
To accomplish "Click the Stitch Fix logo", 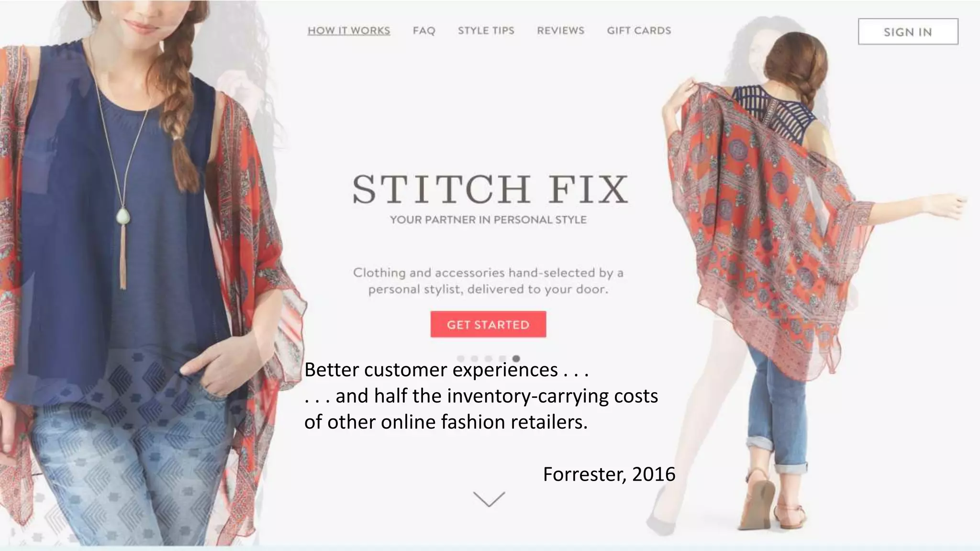I will pos(490,189).
